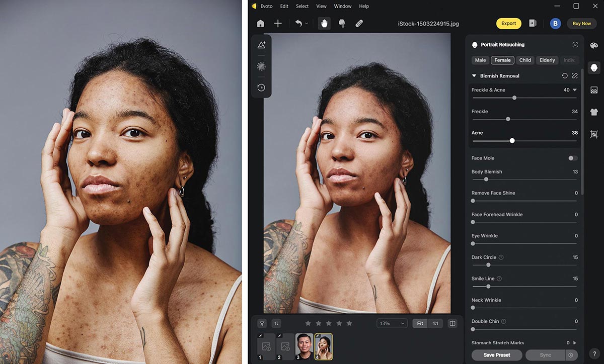Image resolution: width=604 pixels, height=364 pixels.
Task: Click the yellow Export button
Action: coord(508,24)
